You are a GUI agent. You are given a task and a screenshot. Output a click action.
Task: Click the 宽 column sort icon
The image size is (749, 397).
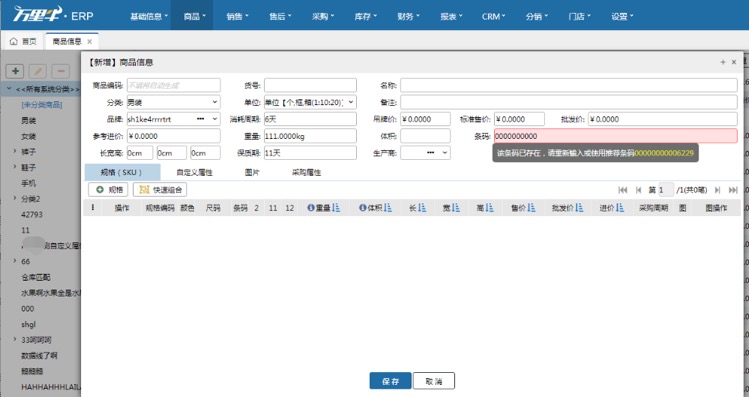[x=456, y=208]
